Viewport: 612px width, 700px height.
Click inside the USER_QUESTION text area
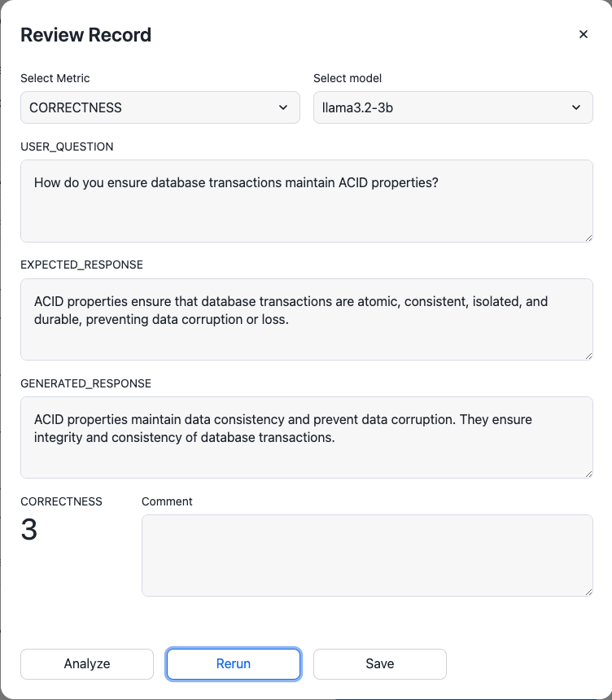pyautogui.click(x=306, y=201)
